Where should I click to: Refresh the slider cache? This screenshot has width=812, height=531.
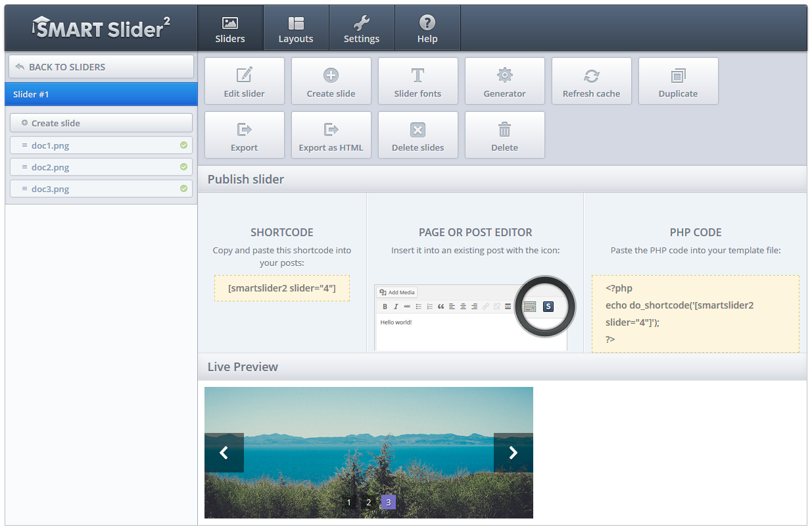(x=592, y=81)
